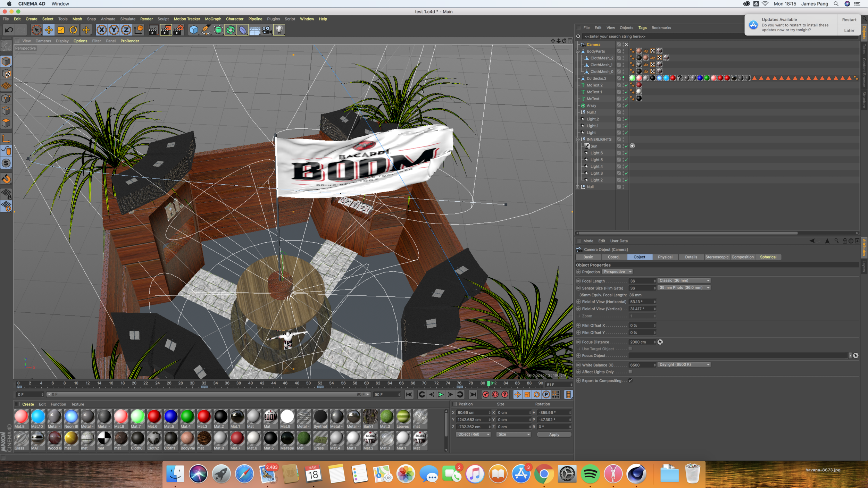Expand the BodyParts hierarchy
The width and height of the screenshot is (868, 488).
pyautogui.click(x=578, y=51)
